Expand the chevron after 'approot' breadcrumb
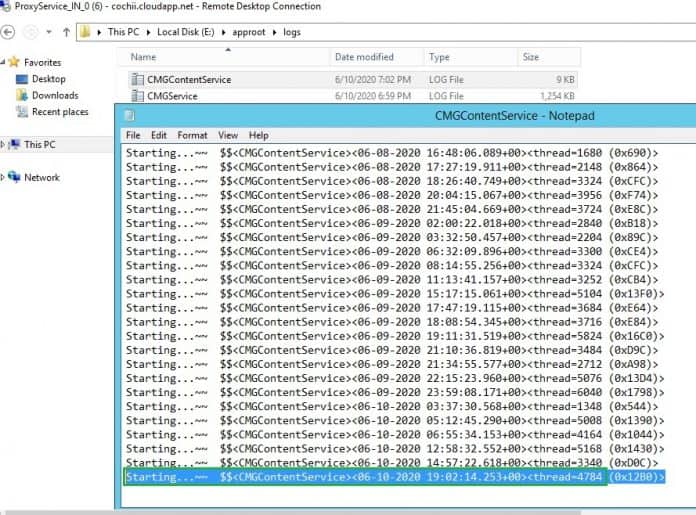Image resolution: width=696 pixels, height=515 pixels. point(274,32)
